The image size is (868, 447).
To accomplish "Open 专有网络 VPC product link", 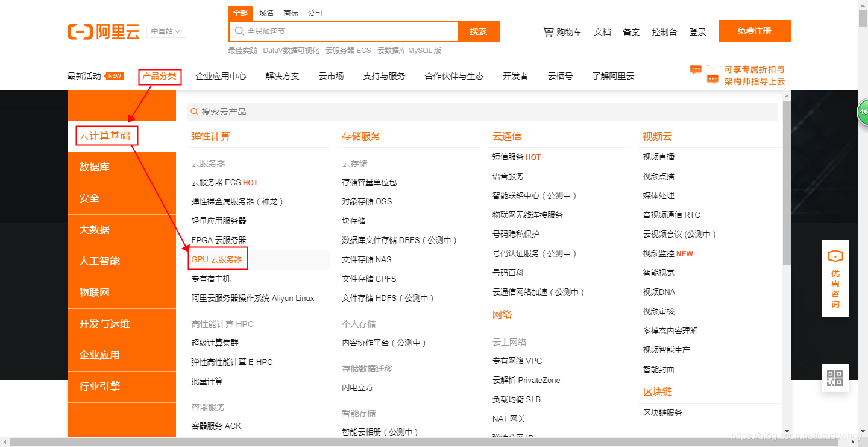I will [x=517, y=361].
